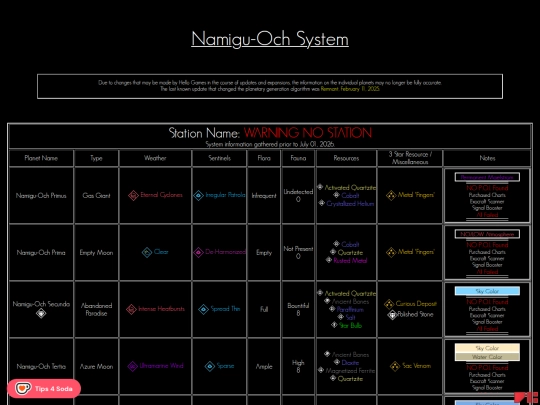Viewport: 540px width, 405px height.
Task: Click the Quartzite icon in Tertia row
Action: pos(333,378)
